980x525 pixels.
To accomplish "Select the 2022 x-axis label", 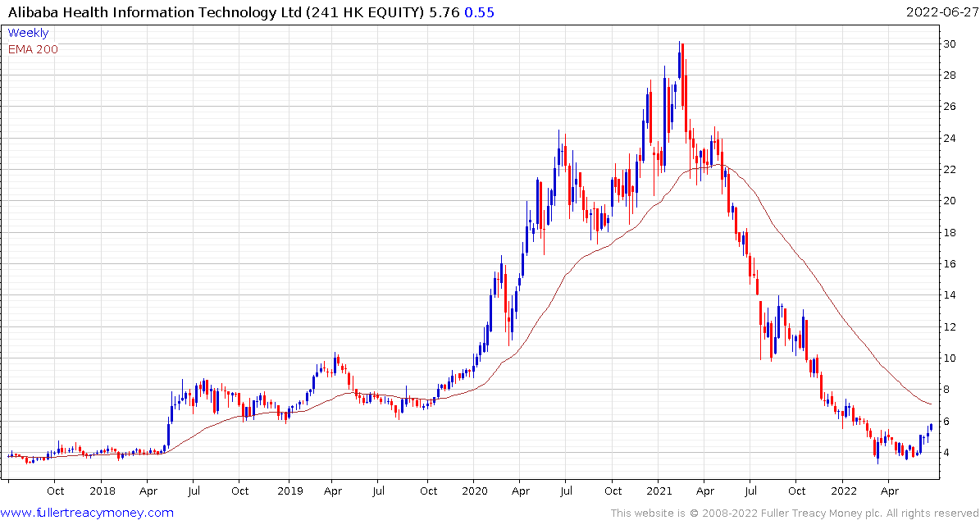I will [x=845, y=491].
